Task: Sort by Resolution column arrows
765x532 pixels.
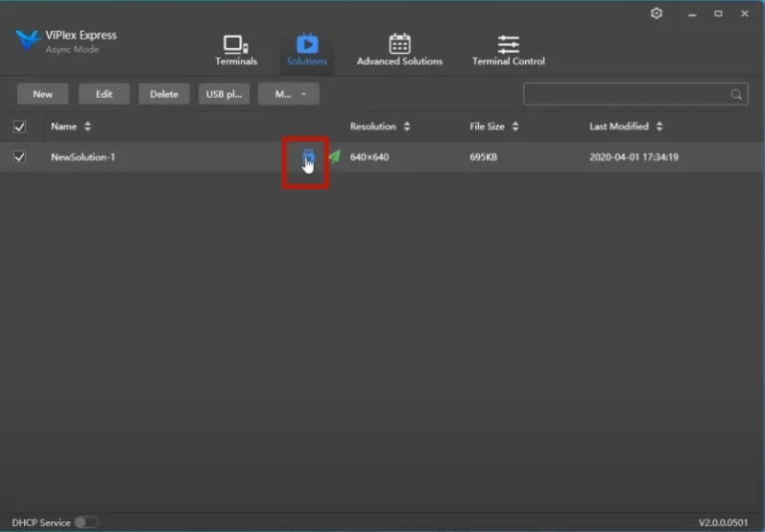Action: click(x=406, y=127)
